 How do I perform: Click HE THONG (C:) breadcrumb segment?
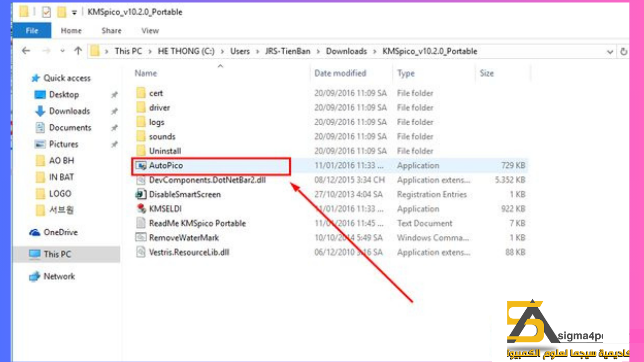pyautogui.click(x=186, y=51)
